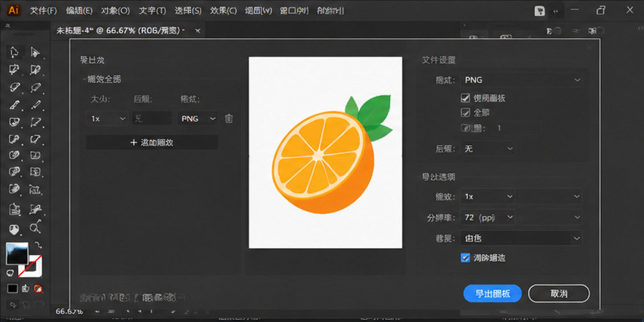This screenshot has height=322, width=644.
Task: Click the 66.67% zoom level in status bar
Action: click(x=69, y=311)
